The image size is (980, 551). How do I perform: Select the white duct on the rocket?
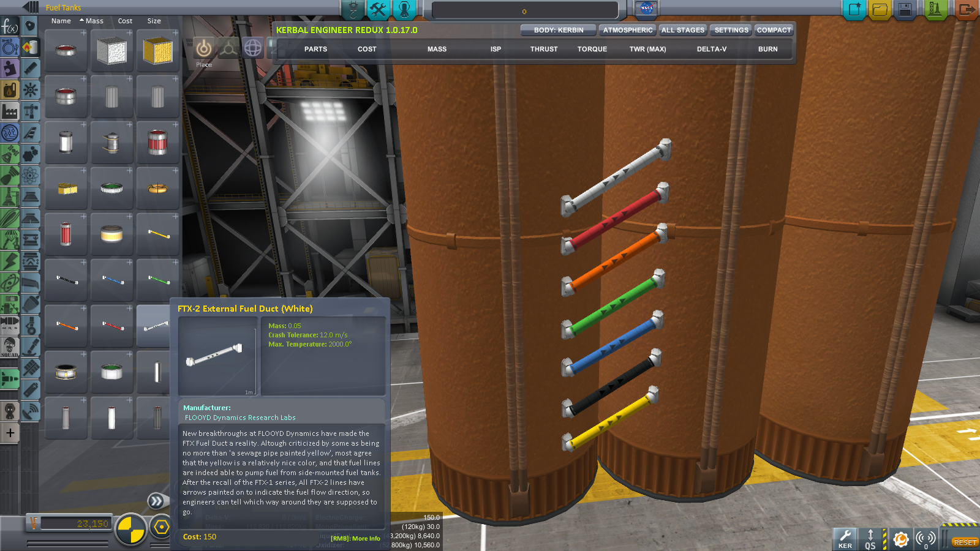[616, 178]
